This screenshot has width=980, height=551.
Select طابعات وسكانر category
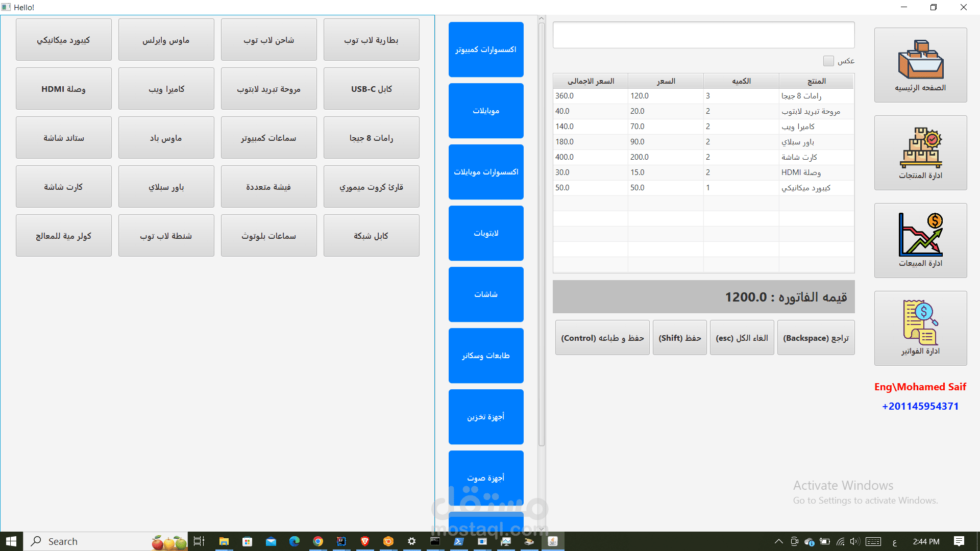coord(486,356)
